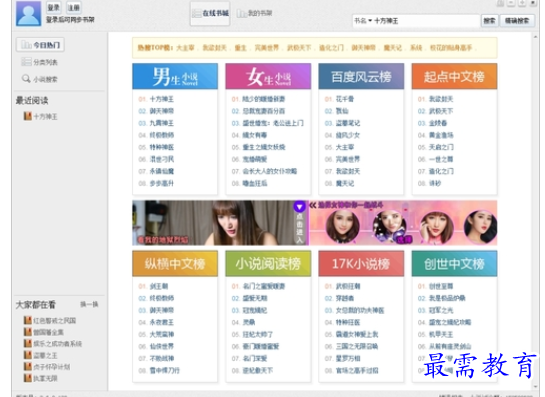Image resolution: width=545 pixels, height=397 pixels.
Task: Click the pink banner with four portraits
Action: (403, 223)
